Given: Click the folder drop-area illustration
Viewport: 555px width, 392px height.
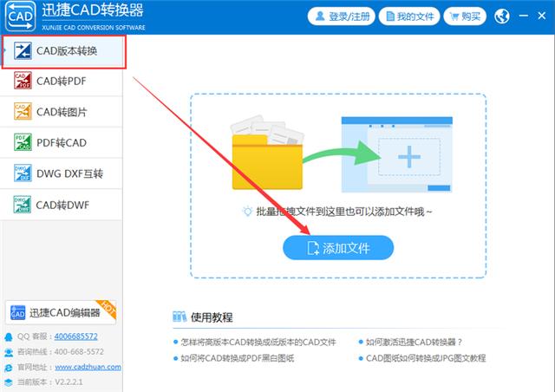Looking at the screenshot, I should tap(268, 153).
